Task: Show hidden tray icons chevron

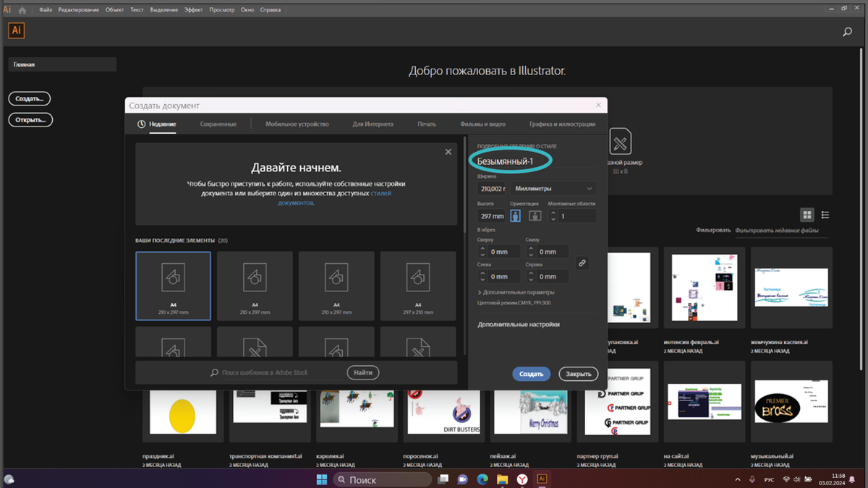Action: [x=738, y=479]
